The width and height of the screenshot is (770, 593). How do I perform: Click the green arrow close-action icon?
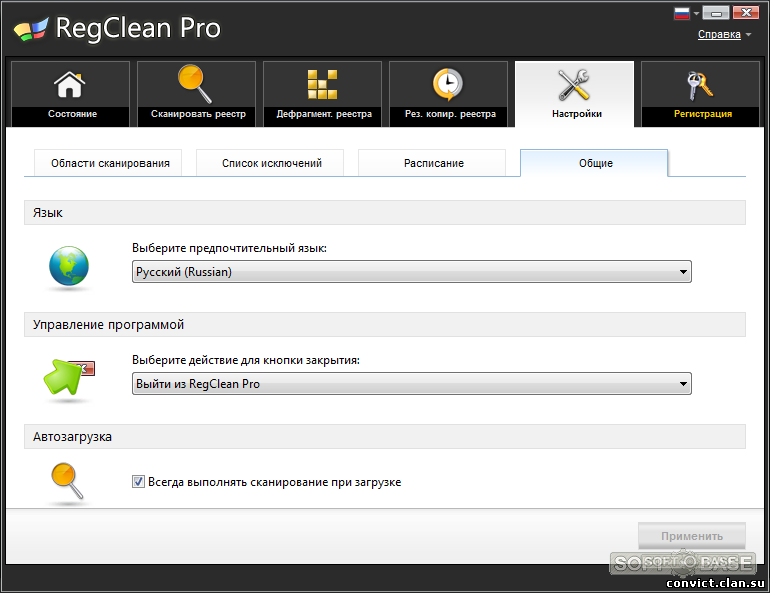coord(69,377)
